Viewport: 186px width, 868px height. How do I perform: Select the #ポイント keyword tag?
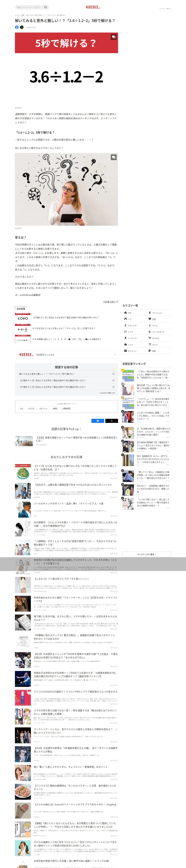point(44,408)
